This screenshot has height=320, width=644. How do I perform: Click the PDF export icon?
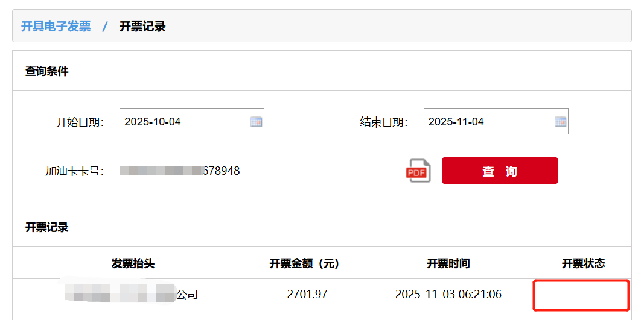click(418, 171)
